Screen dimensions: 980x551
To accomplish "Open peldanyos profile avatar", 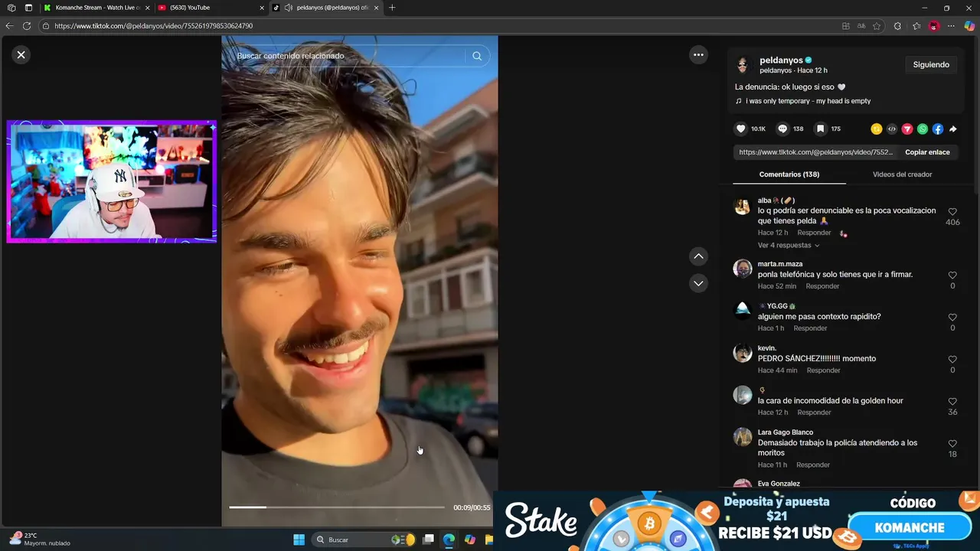I will click(743, 65).
